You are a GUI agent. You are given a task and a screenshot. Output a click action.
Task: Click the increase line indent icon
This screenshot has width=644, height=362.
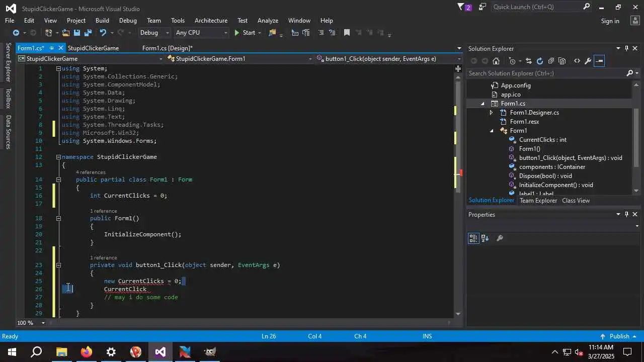click(x=306, y=33)
